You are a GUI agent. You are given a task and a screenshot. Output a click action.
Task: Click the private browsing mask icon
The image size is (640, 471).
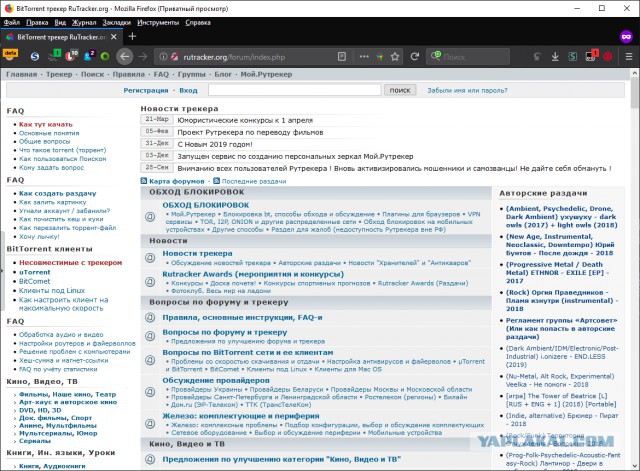point(626,37)
